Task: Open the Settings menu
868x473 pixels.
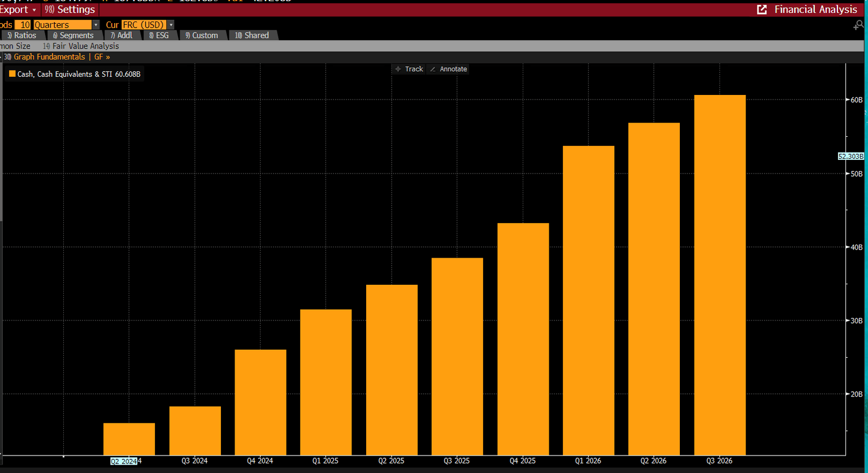Action: [x=70, y=10]
